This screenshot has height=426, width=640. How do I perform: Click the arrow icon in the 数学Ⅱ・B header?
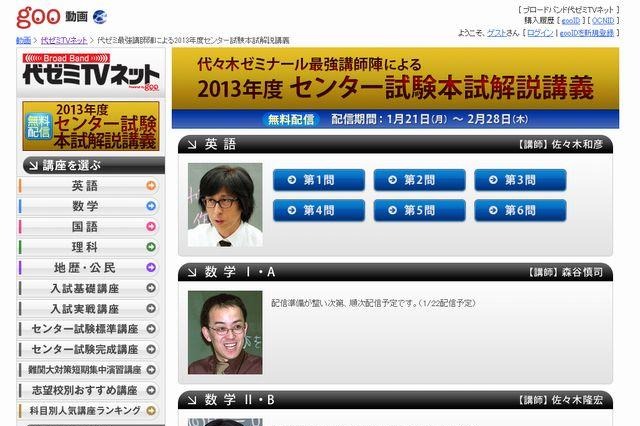coord(192,400)
